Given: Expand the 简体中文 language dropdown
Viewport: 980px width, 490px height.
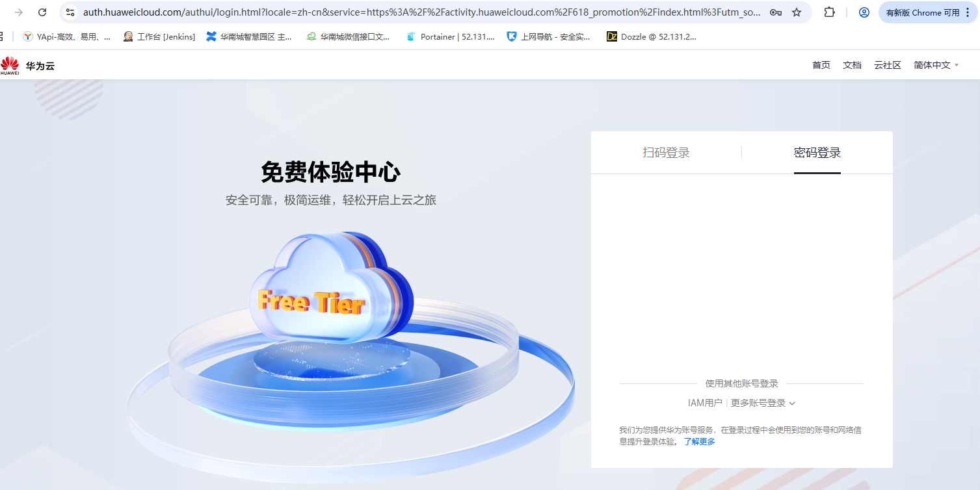Looking at the screenshot, I should click(936, 65).
